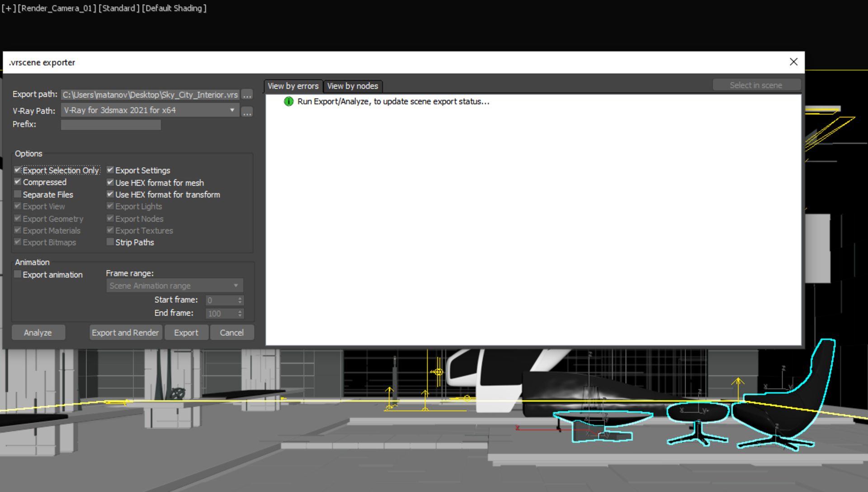868x492 pixels.
Task: Toggle the Strip Paths checkbox
Action: [110, 242]
